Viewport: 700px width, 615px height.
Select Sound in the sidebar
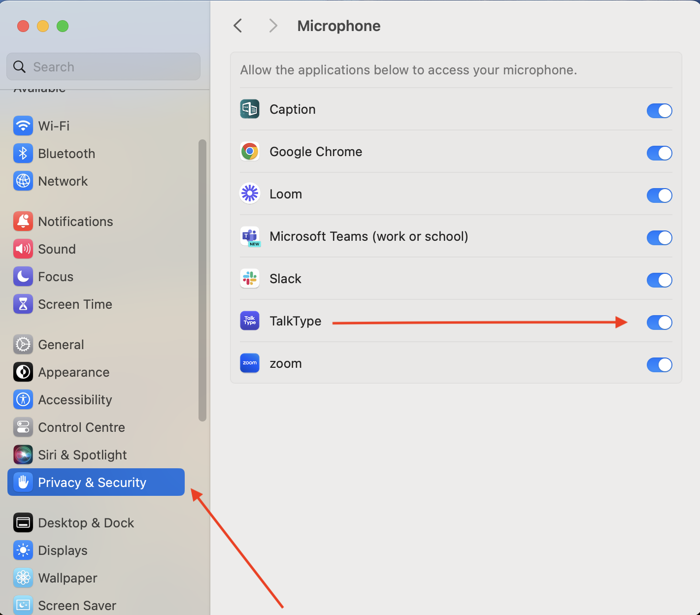[x=57, y=249]
